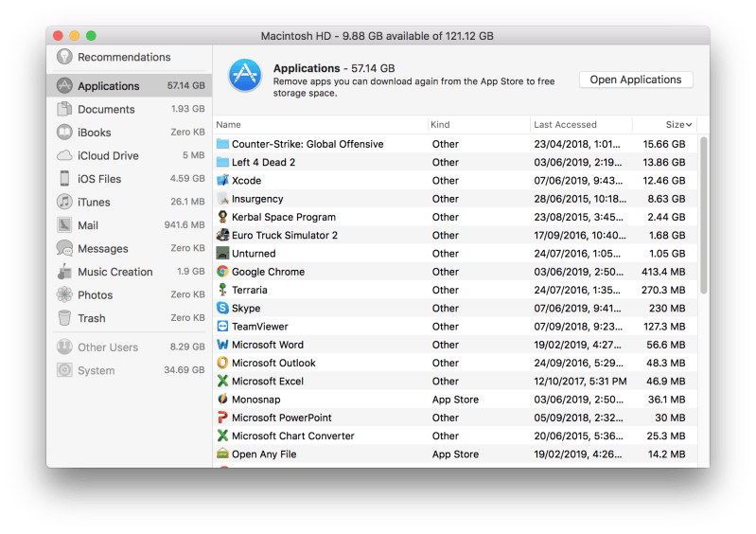756x534 pixels.
Task: Click the Applications sidebar icon
Action: click(64, 86)
